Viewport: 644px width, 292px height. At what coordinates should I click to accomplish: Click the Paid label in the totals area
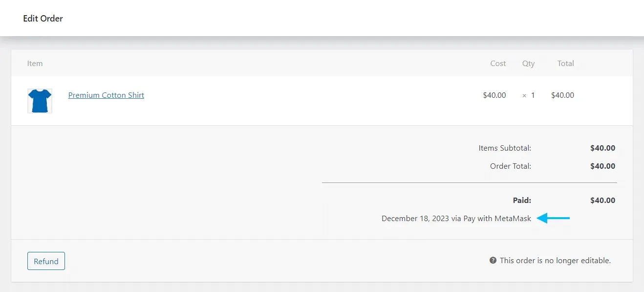point(522,200)
